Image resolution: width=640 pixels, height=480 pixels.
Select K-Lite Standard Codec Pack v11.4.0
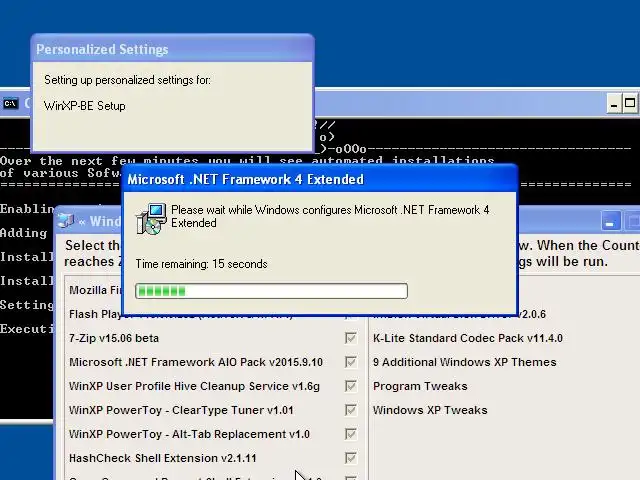[x=468, y=338]
